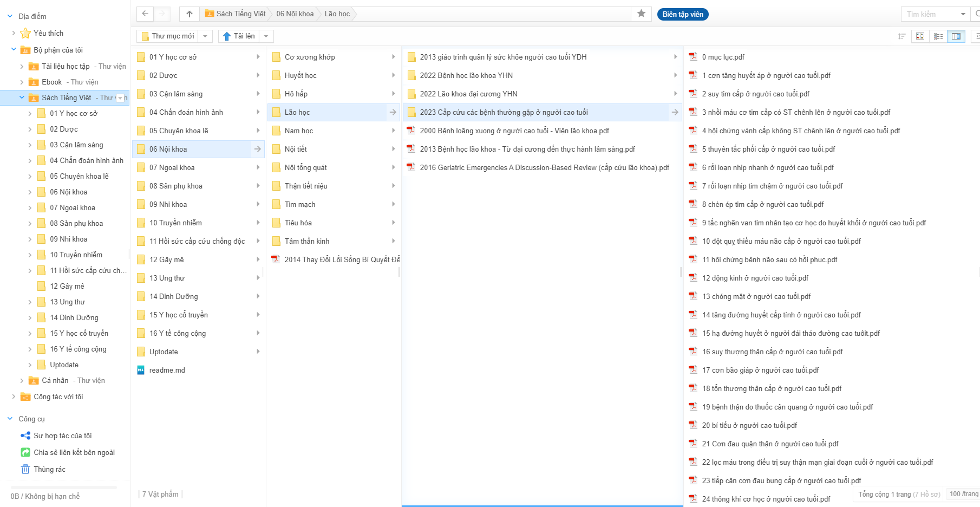Viewport: 980px width, 507px height.
Task: Open Uptodate folder in first column
Action: pyautogui.click(x=198, y=352)
